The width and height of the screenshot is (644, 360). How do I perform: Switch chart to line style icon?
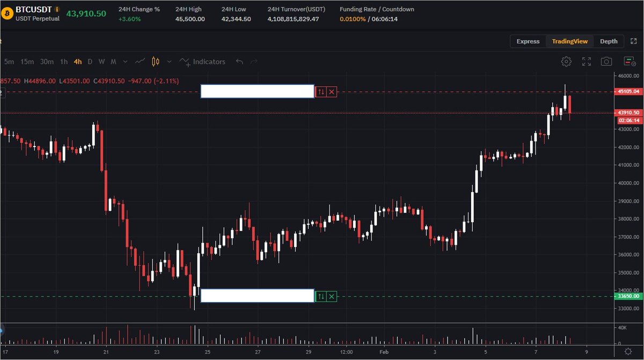(140, 62)
